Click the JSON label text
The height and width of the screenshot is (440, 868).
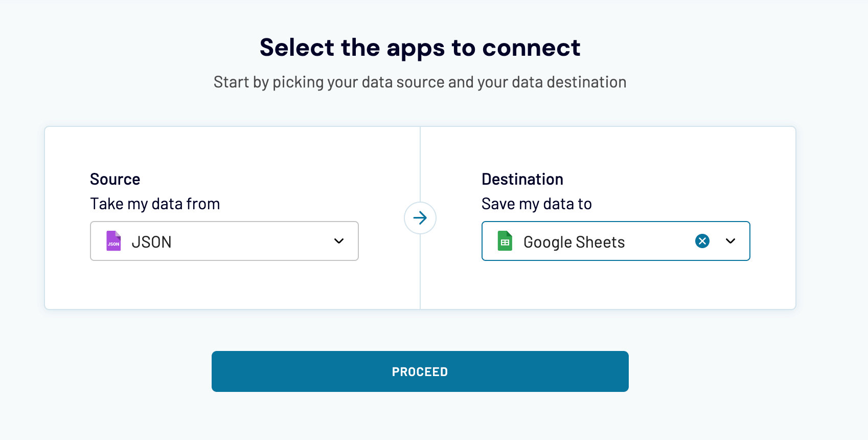point(152,241)
